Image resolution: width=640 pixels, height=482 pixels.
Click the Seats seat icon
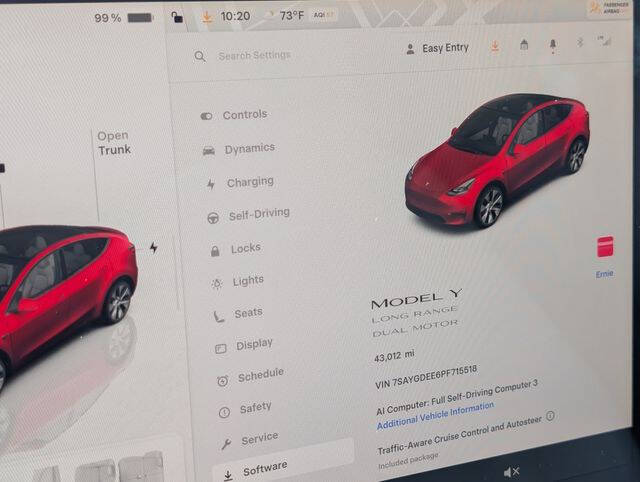pyautogui.click(x=219, y=316)
